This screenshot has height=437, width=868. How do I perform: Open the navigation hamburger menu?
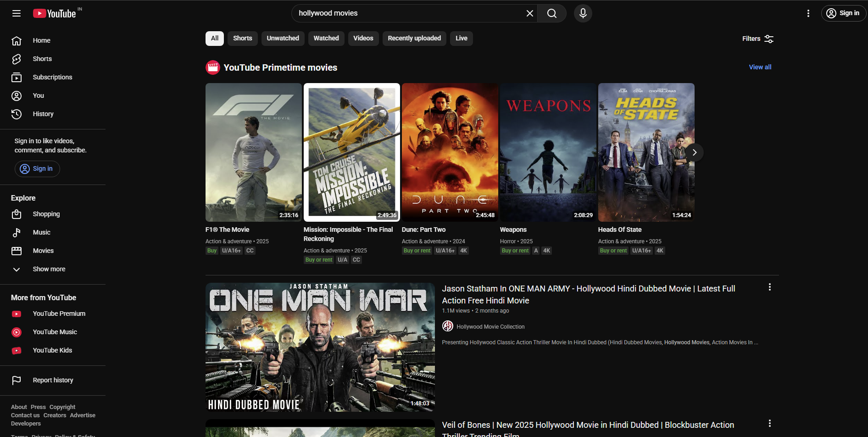[16, 13]
